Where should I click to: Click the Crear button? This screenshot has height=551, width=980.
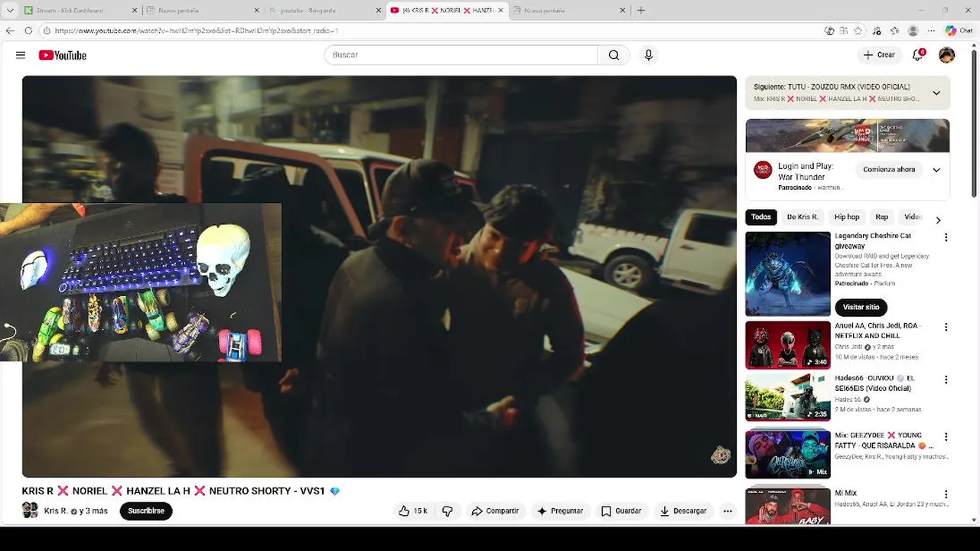coord(879,55)
